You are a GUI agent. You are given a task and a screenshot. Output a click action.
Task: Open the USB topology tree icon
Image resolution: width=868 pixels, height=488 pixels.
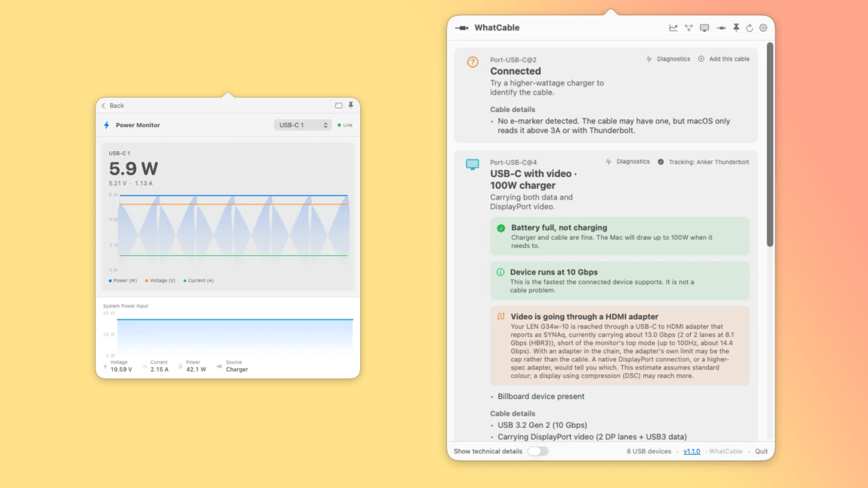689,28
